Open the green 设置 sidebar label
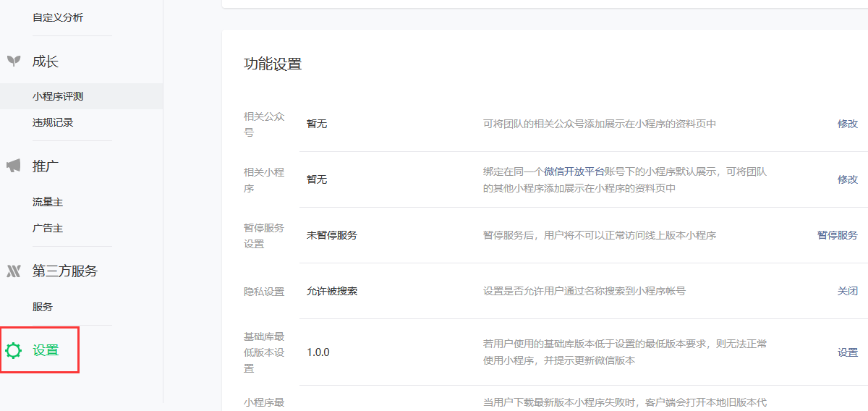Viewport: 868px width, 411px height. [x=46, y=351]
